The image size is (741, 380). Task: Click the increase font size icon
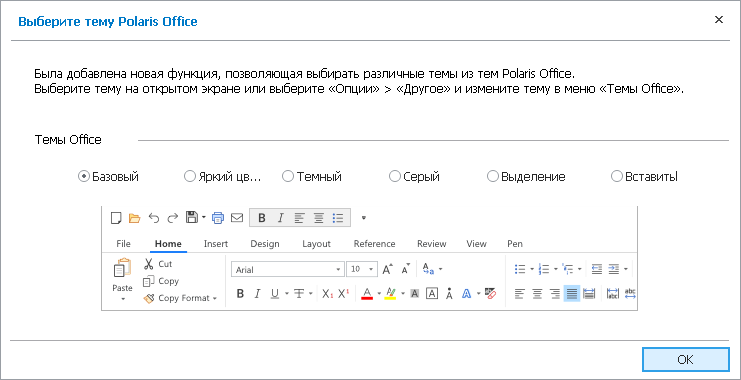point(388,269)
